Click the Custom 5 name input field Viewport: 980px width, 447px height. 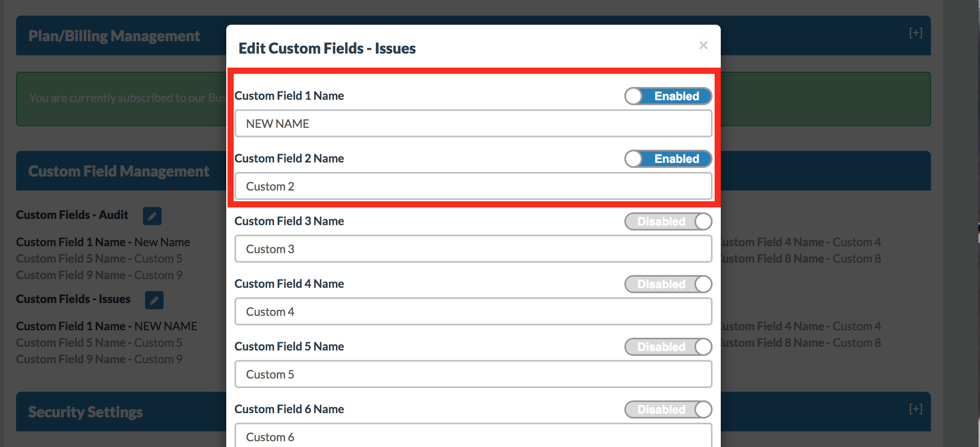(x=473, y=374)
